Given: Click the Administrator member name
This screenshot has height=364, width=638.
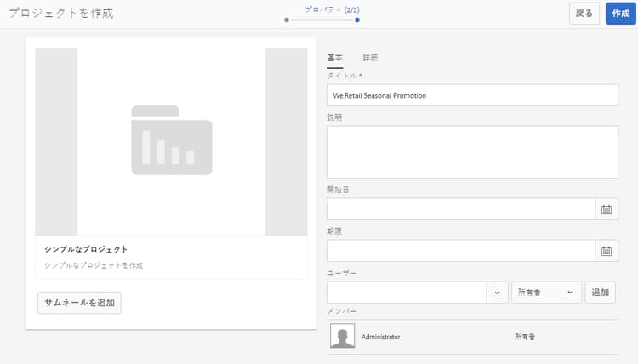Looking at the screenshot, I should point(381,337).
